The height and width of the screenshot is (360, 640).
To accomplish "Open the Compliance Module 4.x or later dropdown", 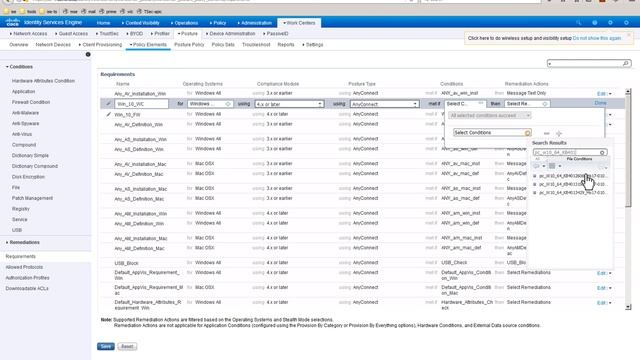I will click(289, 104).
